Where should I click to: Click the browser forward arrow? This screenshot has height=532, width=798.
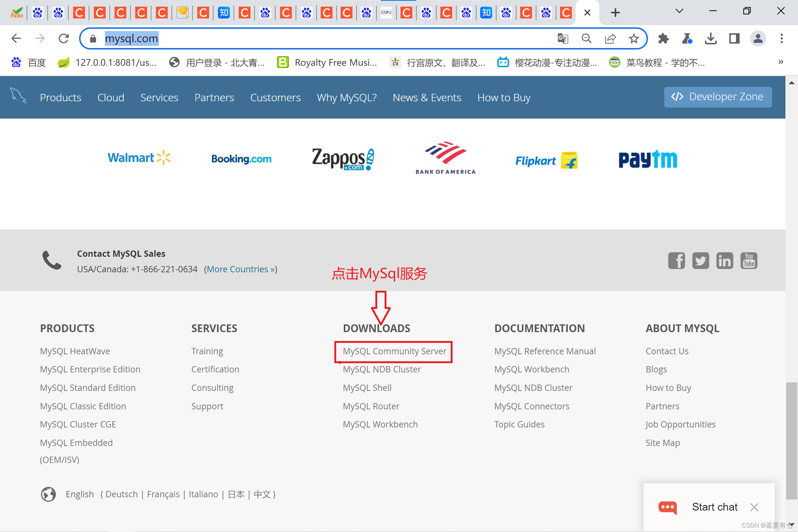[40, 38]
